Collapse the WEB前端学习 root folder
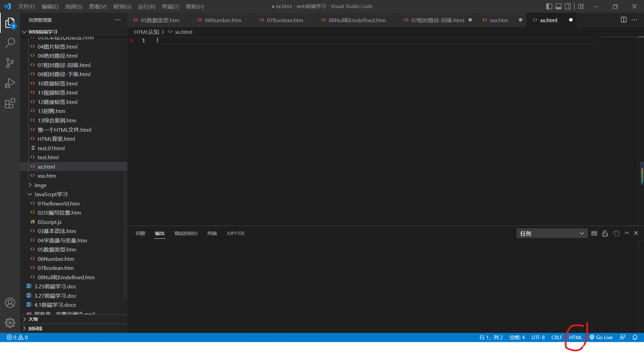This screenshot has height=352, width=644. click(74, 32)
